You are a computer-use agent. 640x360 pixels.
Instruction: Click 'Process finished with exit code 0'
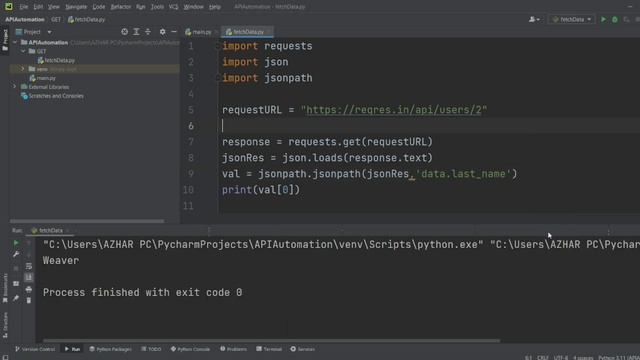coord(142,292)
